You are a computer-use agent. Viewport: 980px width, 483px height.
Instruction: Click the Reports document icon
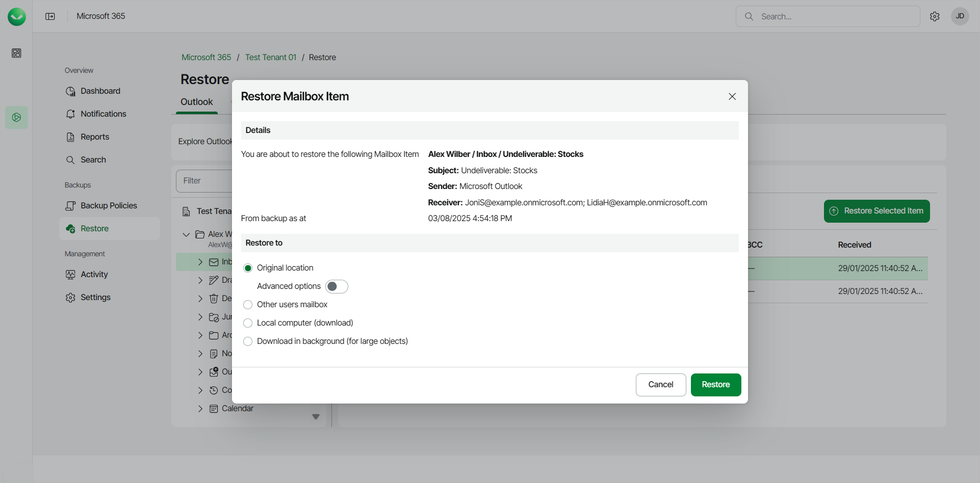70,137
